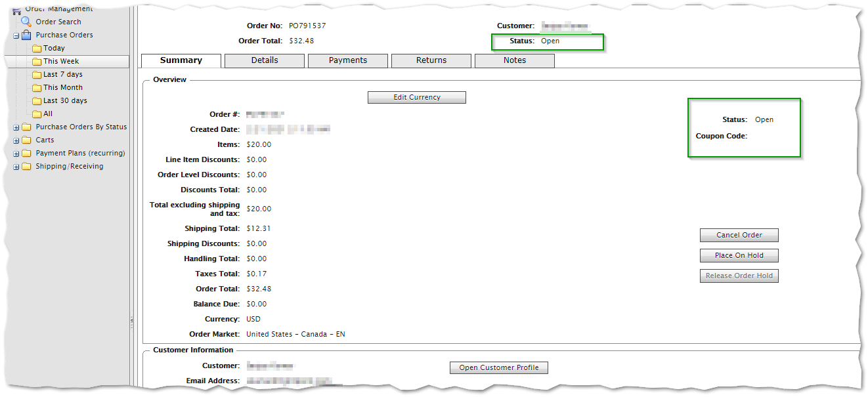Screen dimensions: 868x397
Task: Collapse the Purchase Orders tree node
Action: tap(16, 35)
